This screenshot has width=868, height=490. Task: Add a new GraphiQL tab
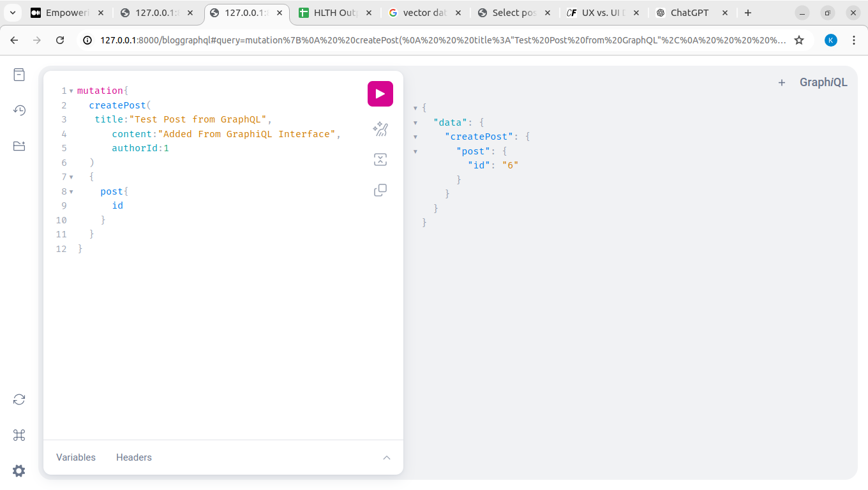781,82
